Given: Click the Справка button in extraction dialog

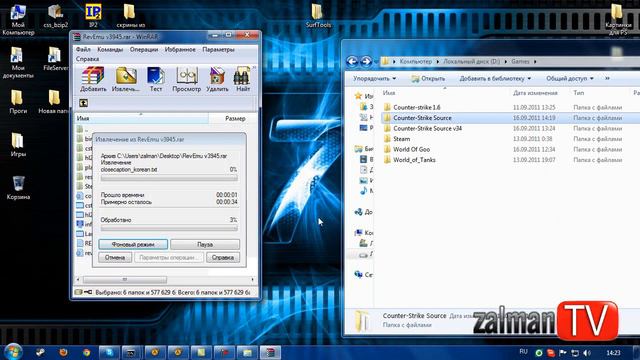Looking at the screenshot, I should pos(223,257).
